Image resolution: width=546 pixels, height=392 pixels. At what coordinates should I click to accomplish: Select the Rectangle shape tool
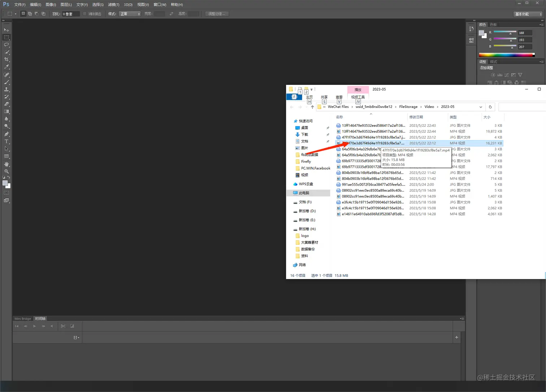pos(6,156)
